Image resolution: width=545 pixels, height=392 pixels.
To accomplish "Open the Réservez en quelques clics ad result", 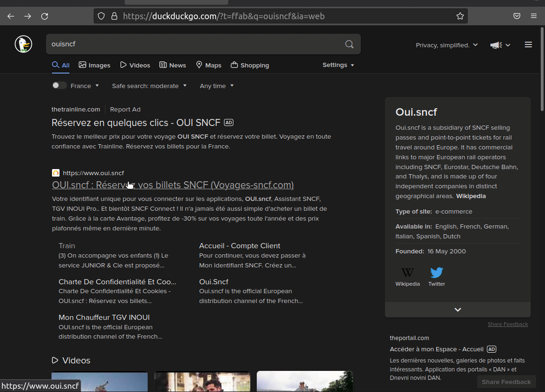I will [x=136, y=123].
